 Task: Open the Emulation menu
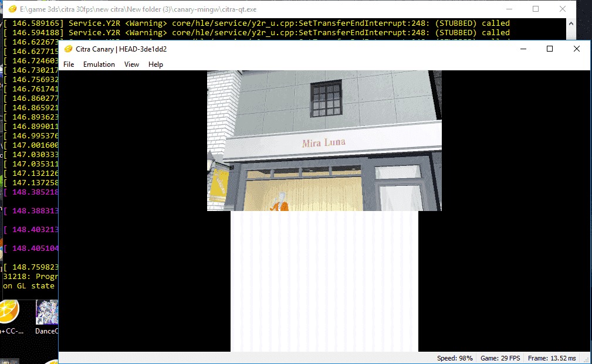[x=99, y=64]
